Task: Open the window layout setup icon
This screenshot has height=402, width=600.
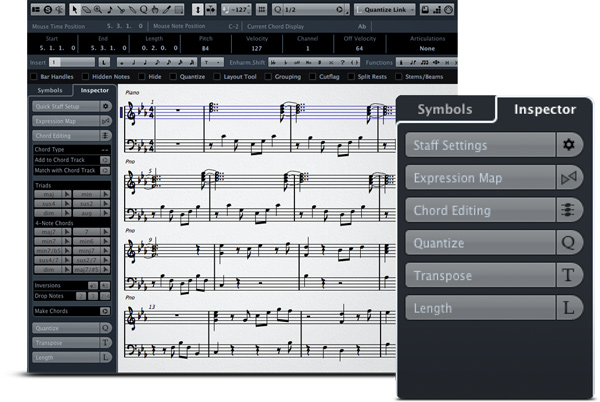Action: pyautogui.click(x=36, y=10)
